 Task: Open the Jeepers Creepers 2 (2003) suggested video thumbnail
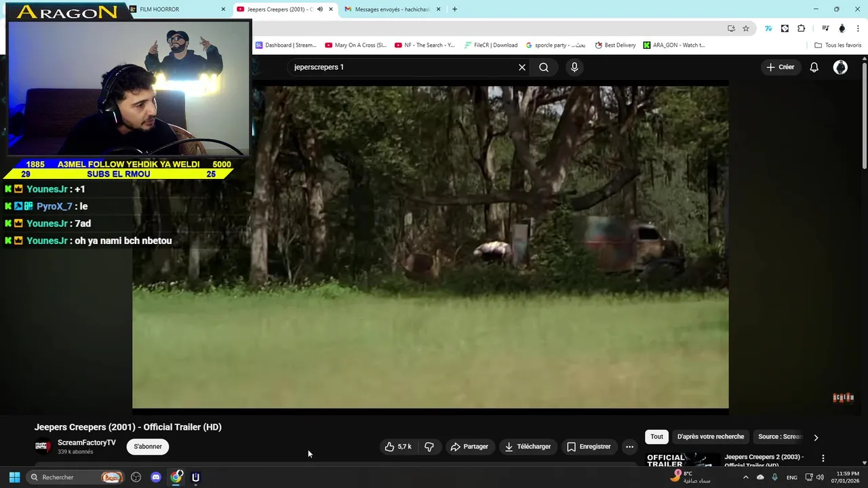pyautogui.click(x=682, y=460)
